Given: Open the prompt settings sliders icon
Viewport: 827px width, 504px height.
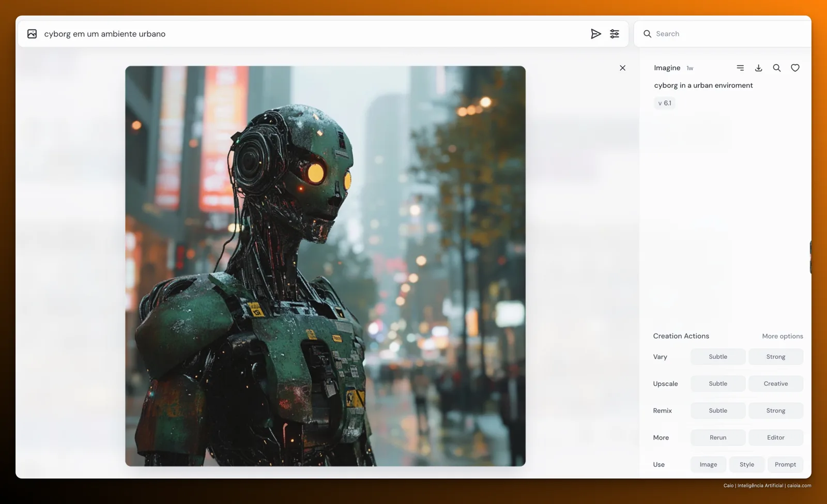Looking at the screenshot, I should tap(615, 34).
